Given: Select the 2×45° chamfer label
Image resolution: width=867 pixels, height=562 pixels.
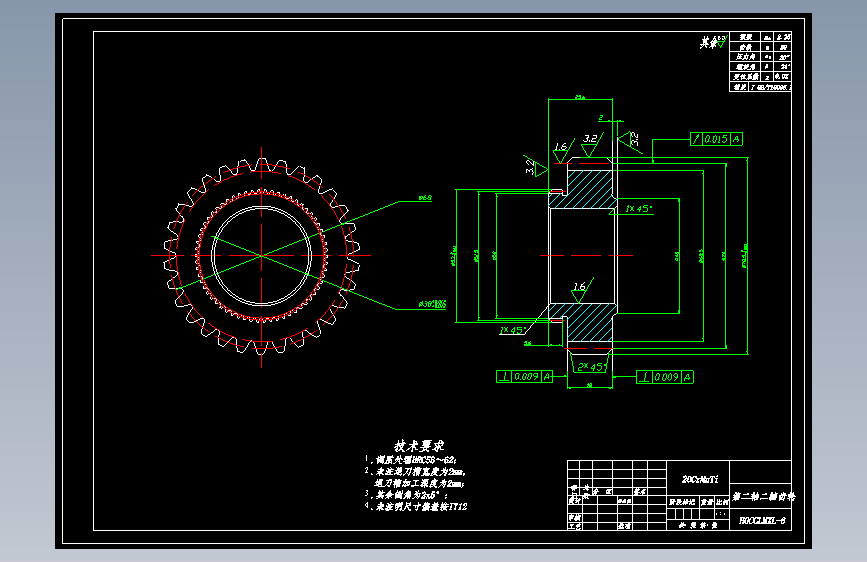Looking at the screenshot, I should coord(590,367).
